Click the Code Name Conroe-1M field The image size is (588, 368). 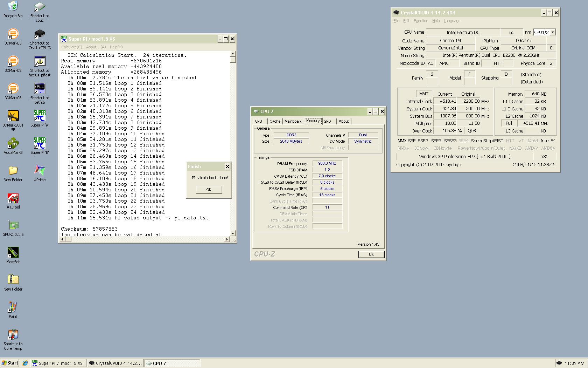pyautogui.click(x=450, y=41)
